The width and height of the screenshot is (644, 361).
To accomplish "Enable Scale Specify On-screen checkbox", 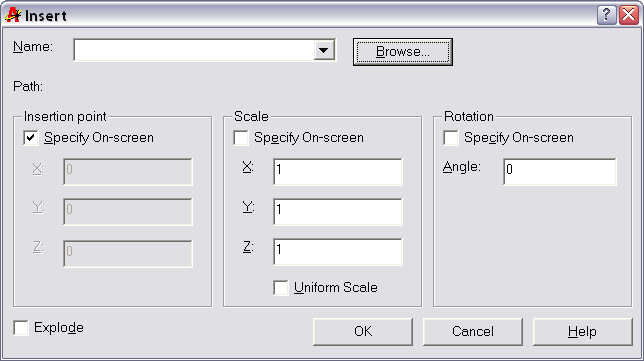I will [241, 138].
